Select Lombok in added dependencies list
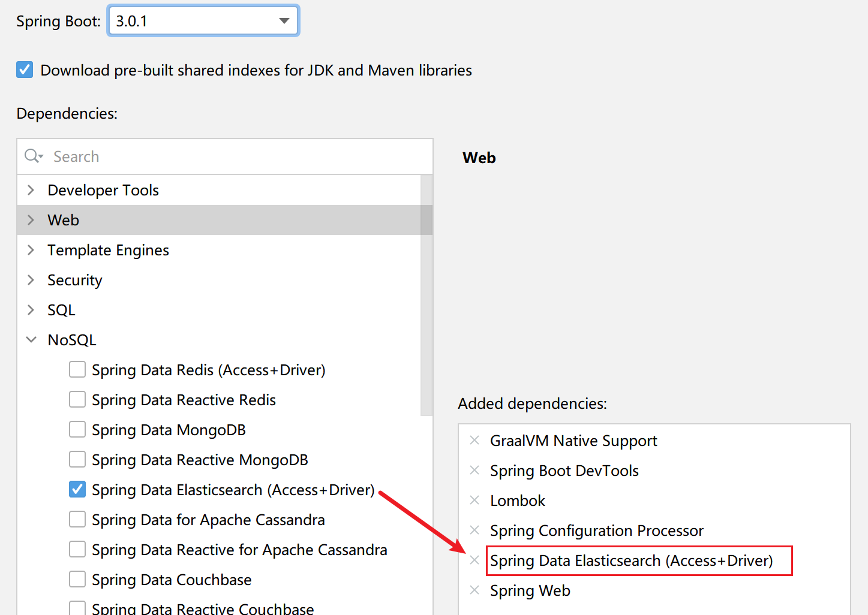 [x=518, y=501]
